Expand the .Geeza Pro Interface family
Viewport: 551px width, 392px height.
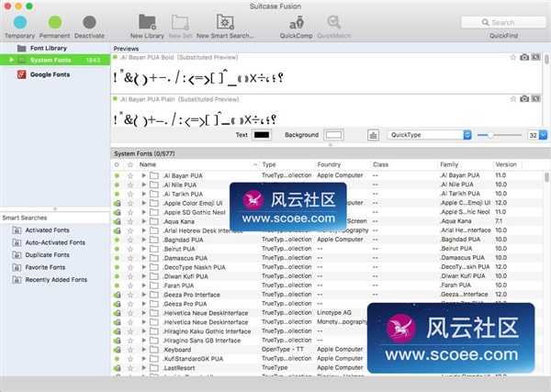(144, 295)
